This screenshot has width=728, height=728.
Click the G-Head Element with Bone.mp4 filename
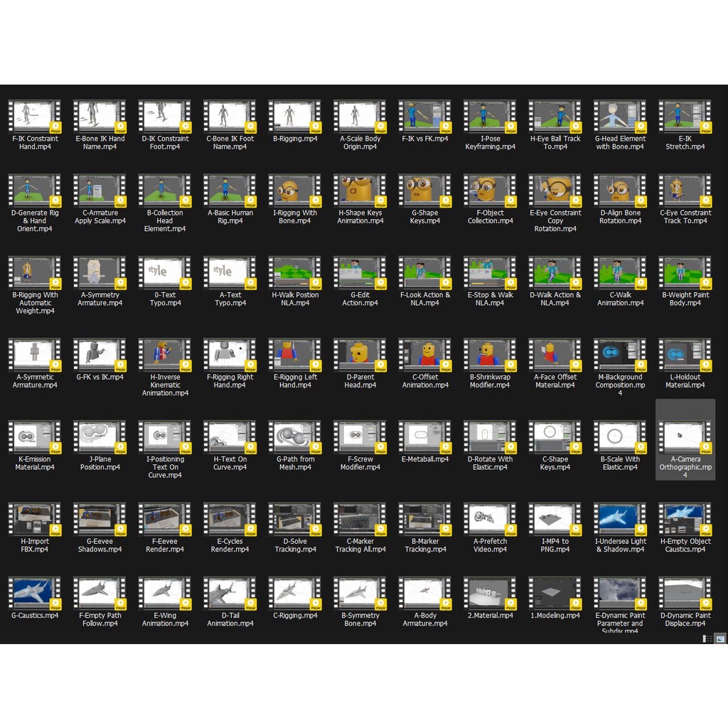pyautogui.click(x=620, y=142)
